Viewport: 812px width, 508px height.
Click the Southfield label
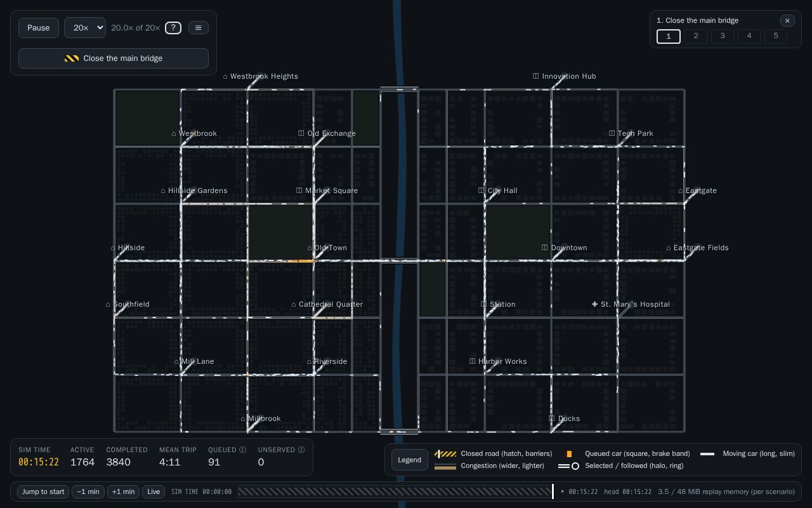(x=131, y=304)
